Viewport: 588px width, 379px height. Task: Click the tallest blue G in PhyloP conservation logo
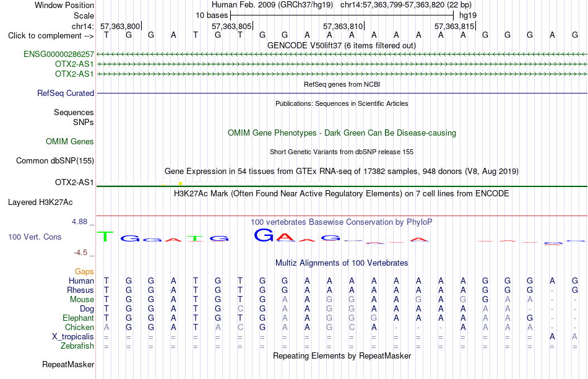point(264,235)
